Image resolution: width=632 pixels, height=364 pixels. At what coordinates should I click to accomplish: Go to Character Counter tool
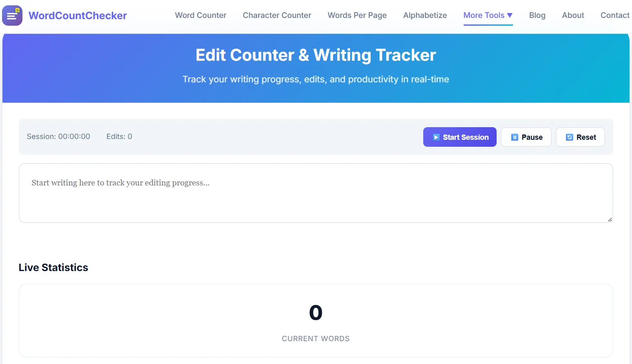[x=277, y=15]
